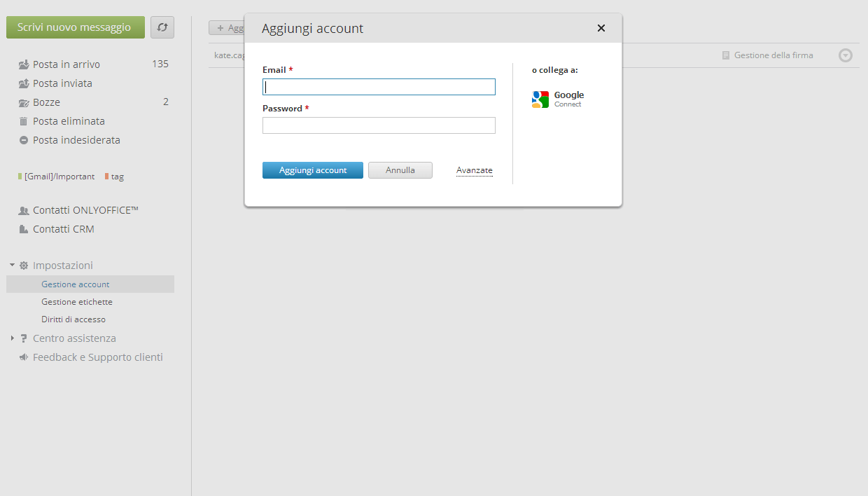Expand the Centro assistenza section arrow
This screenshot has height=496, width=868.
click(12, 338)
